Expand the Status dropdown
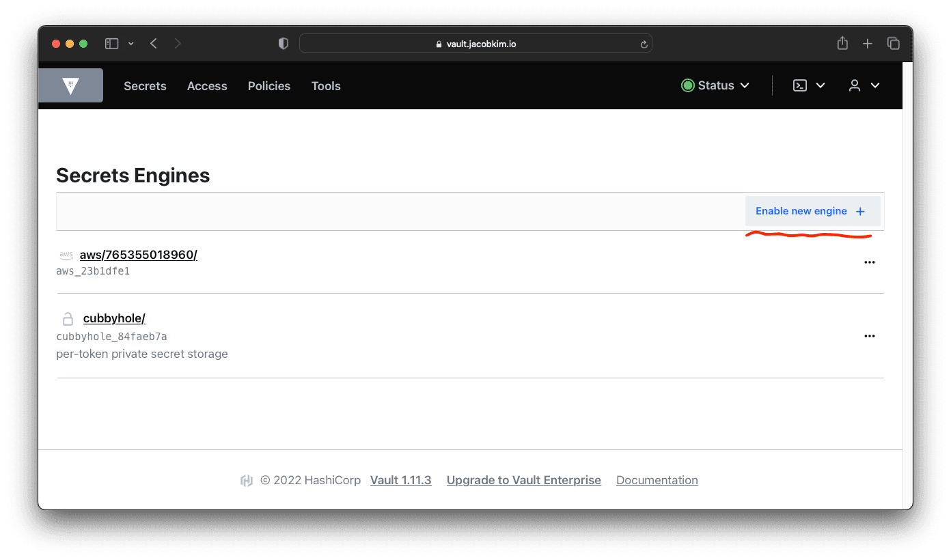Image resolution: width=951 pixels, height=560 pixels. coord(715,85)
